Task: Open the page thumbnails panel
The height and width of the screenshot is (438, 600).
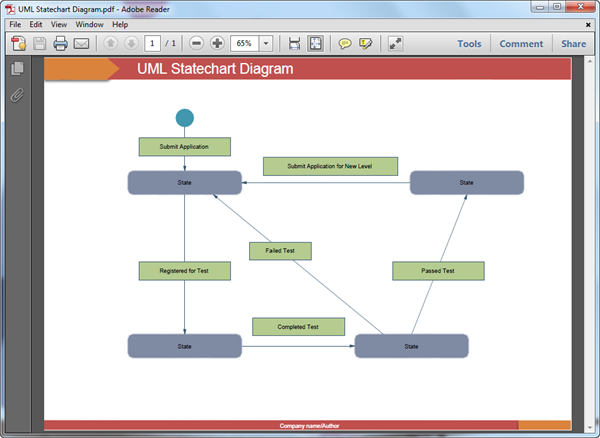Action: pyautogui.click(x=17, y=69)
